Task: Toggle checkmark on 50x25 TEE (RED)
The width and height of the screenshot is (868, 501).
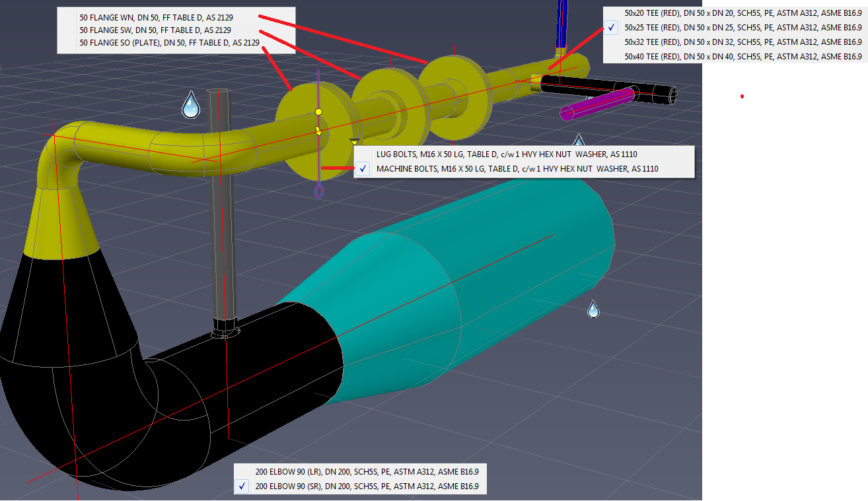Action: coord(612,28)
